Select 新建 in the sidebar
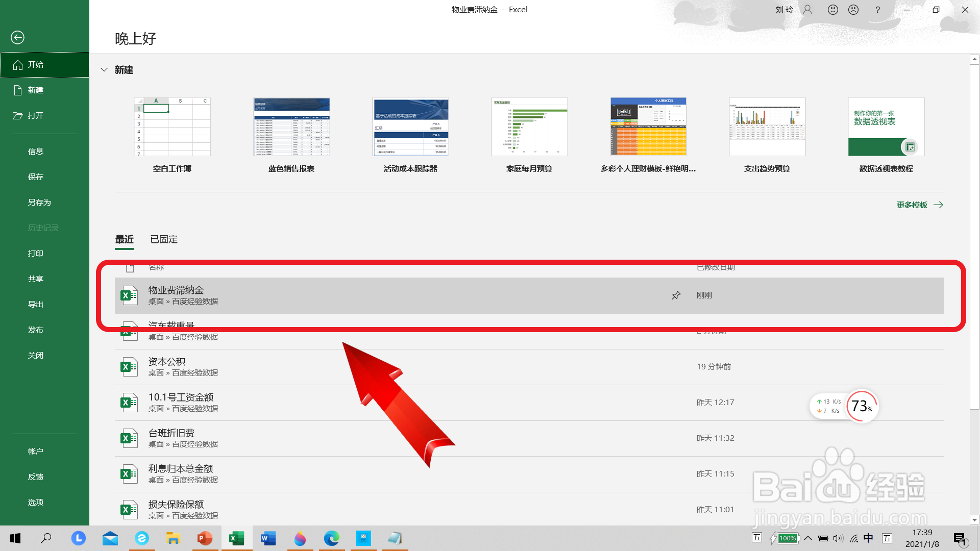Screen dimensions: 980x551 coord(44,90)
